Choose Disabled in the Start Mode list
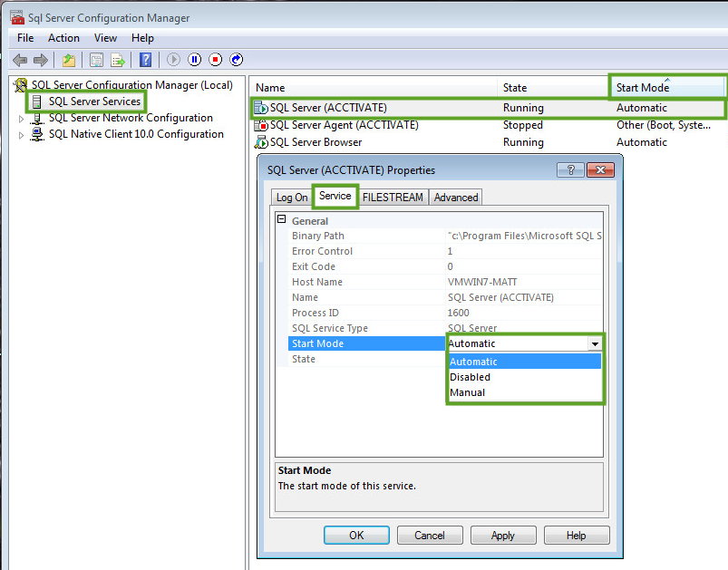Image resolution: width=728 pixels, height=570 pixels. click(x=525, y=377)
